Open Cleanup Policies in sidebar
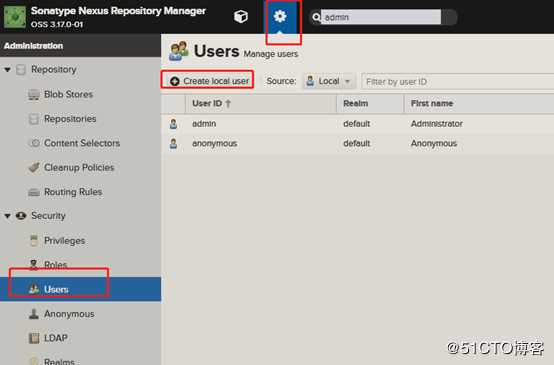The image size is (554, 365). 79,167
